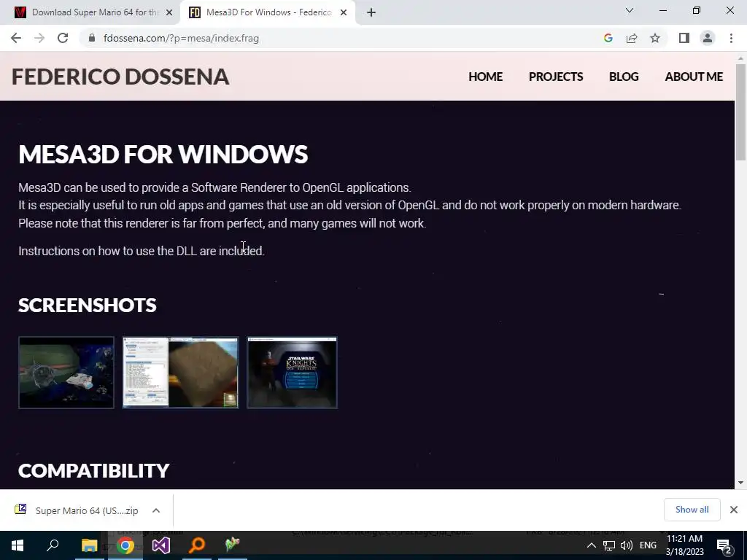Screen dimensions: 747x560
Task: Go back to the previous page
Action: pyautogui.click(x=16, y=38)
